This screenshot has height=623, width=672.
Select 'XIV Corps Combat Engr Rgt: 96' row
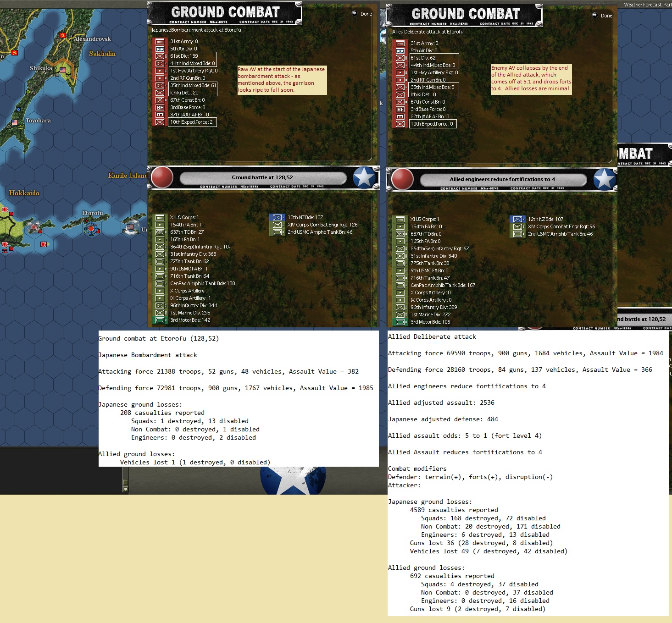point(561,227)
